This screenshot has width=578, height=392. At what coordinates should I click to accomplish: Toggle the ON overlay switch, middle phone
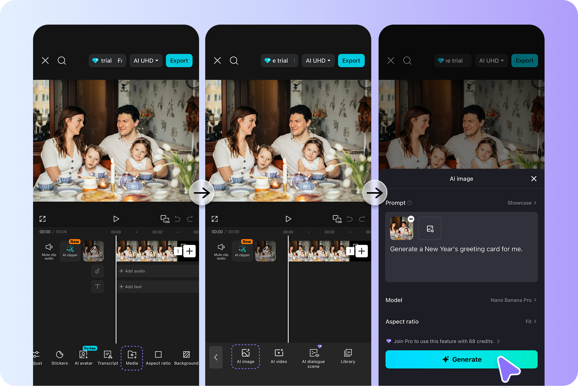337,219
